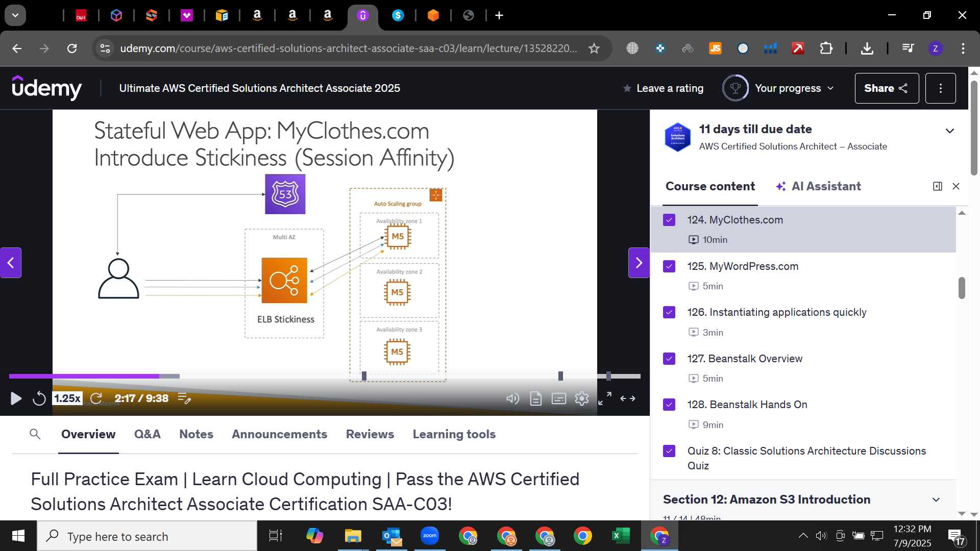Select the Announcements tab
Image resolution: width=980 pixels, height=551 pixels.
(279, 434)
